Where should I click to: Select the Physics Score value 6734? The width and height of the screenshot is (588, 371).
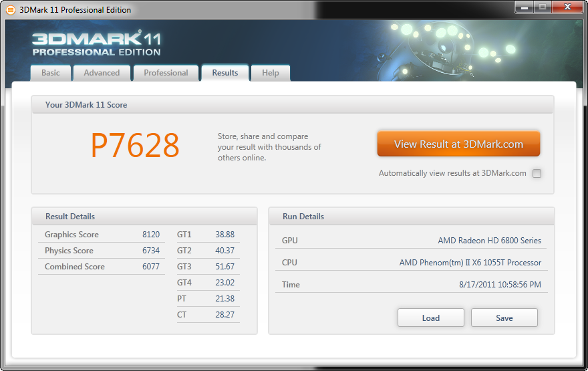point(151,251)
